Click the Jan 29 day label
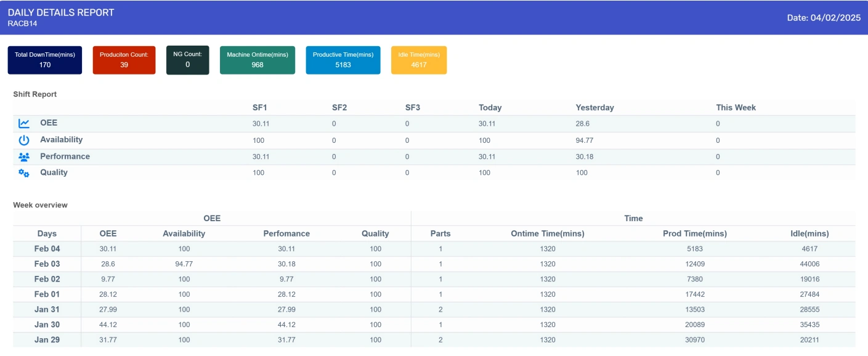Viewport: 868px width, 356px height. tap(47, 339)
